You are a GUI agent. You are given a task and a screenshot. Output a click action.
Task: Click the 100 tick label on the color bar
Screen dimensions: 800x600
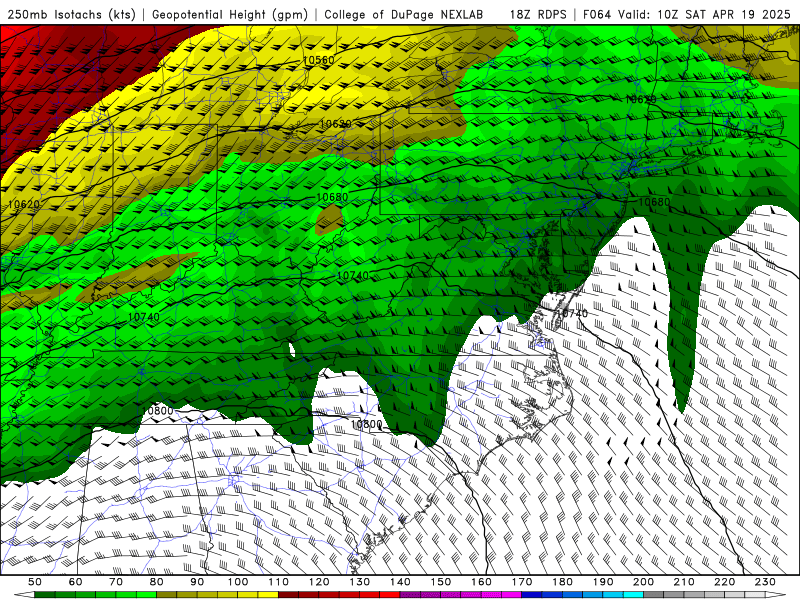238,582
